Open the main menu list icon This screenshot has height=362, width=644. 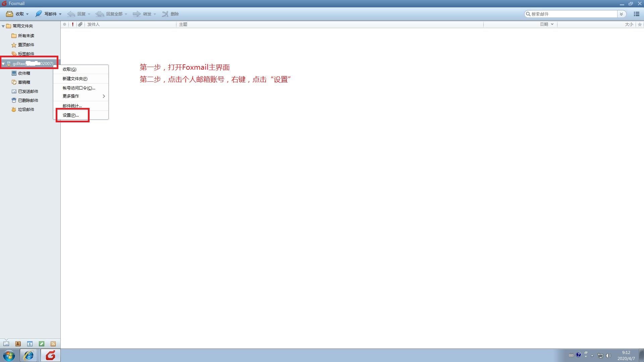click(x=636, y=14)
